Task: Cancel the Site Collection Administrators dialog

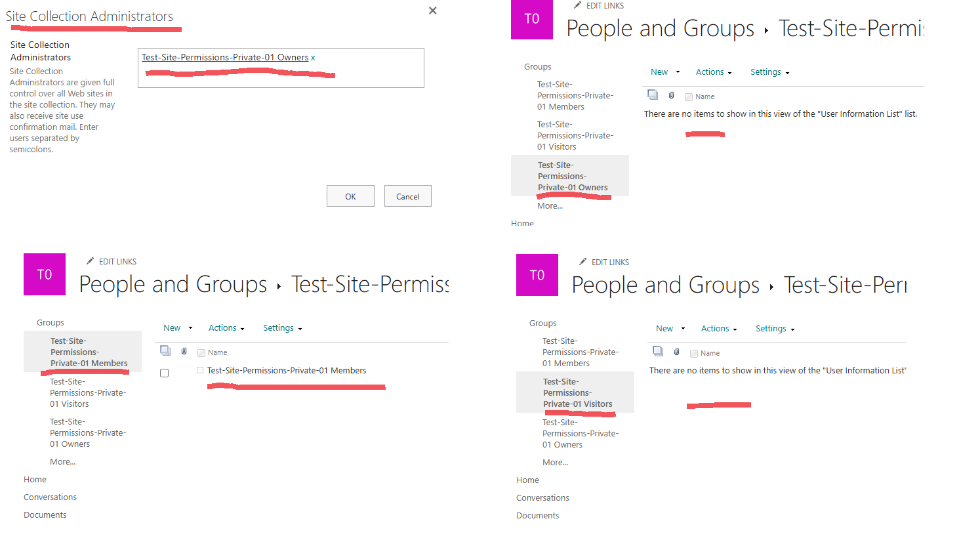Action: click(407, 196)
